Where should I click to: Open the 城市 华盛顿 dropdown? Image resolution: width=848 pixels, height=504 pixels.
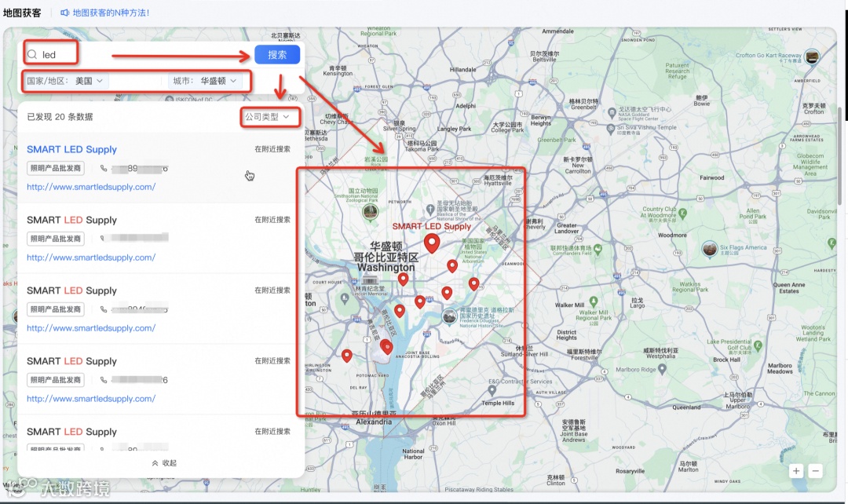[x=204, y=81]
